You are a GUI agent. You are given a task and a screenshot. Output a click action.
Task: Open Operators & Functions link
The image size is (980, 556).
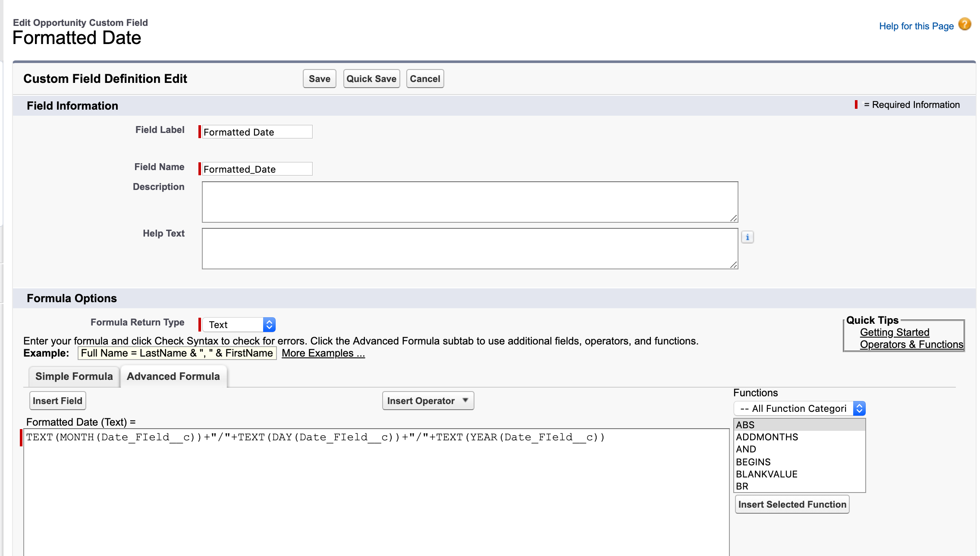coord(911,344)
